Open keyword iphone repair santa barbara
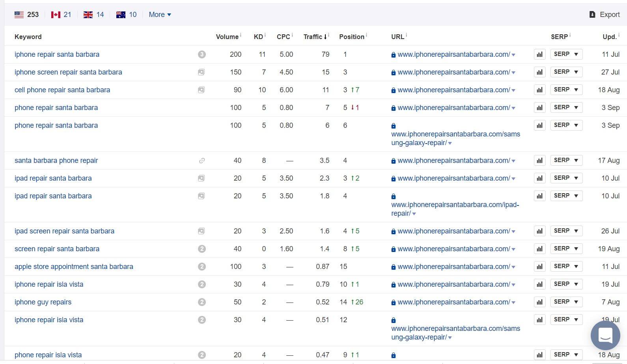The height and width of the screenshot is (364, 627). [x=57, y=54]
